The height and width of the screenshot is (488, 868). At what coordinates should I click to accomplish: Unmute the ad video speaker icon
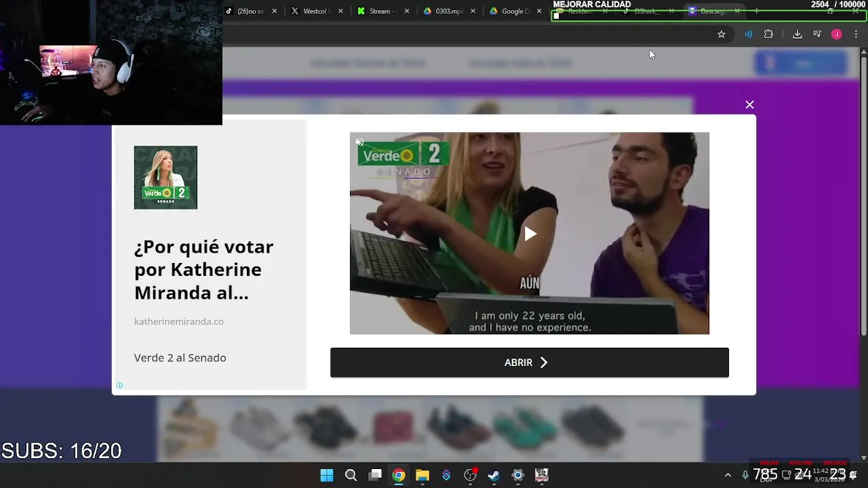click(359, 142)
